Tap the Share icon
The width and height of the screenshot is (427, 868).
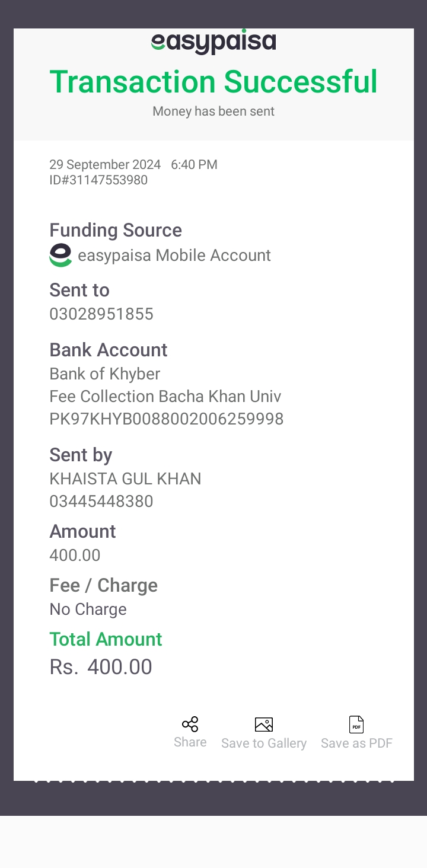[190, 724]
